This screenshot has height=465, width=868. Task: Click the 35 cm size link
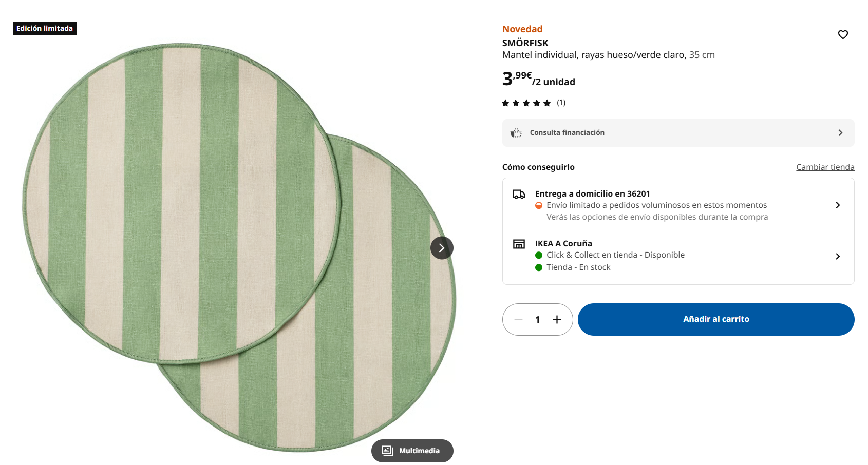(x=702, y=55)
